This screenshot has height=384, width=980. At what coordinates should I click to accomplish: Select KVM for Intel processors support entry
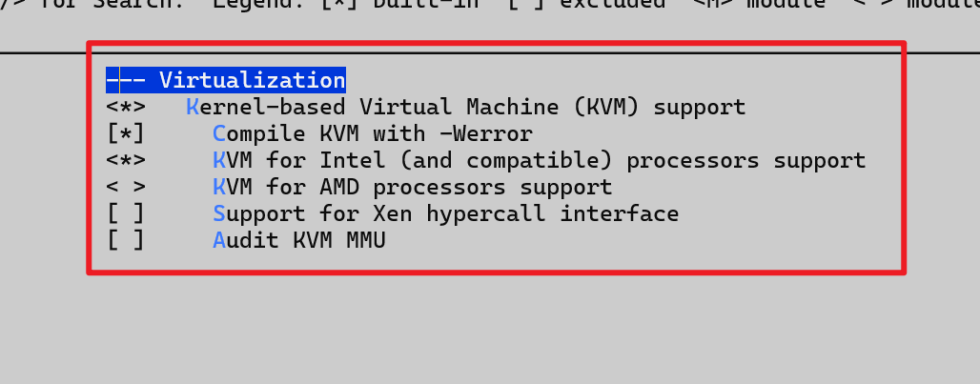click(x=540, y=160)
